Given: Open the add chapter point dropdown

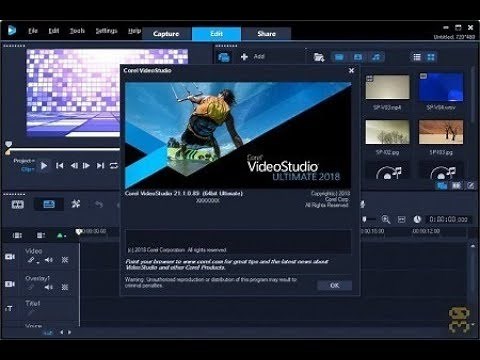Looking at the screenshot, I should click(61, 236).
